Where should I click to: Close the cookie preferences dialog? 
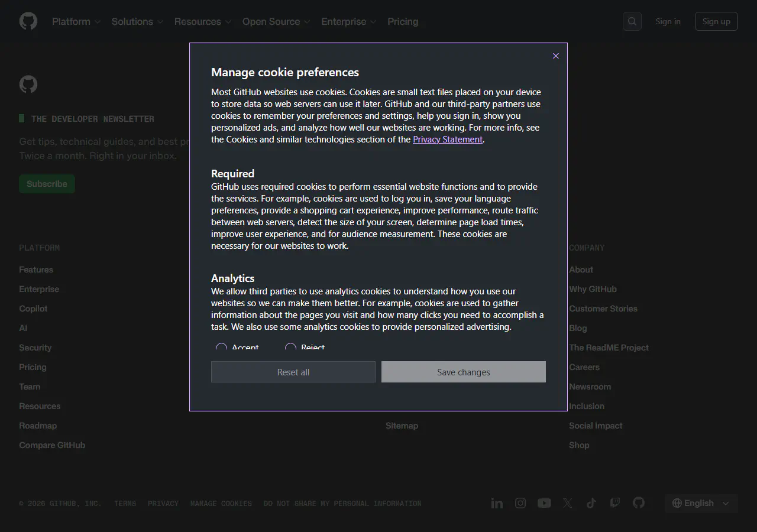click(x=555, y=56)
